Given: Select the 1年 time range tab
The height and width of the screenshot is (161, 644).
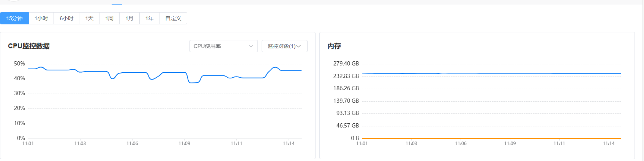Looking at the screenshot, I should tap(150, 18).
